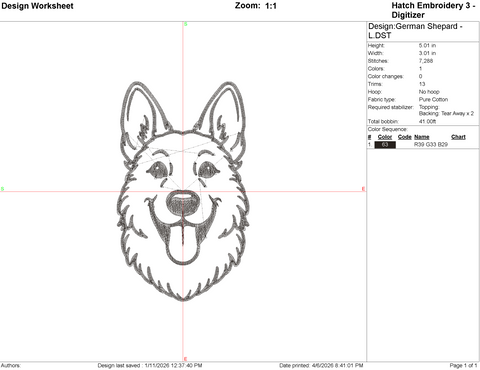Click the 41.00ft bobbin value
Screen dimensions: 480x370
[x=427, y=121]
